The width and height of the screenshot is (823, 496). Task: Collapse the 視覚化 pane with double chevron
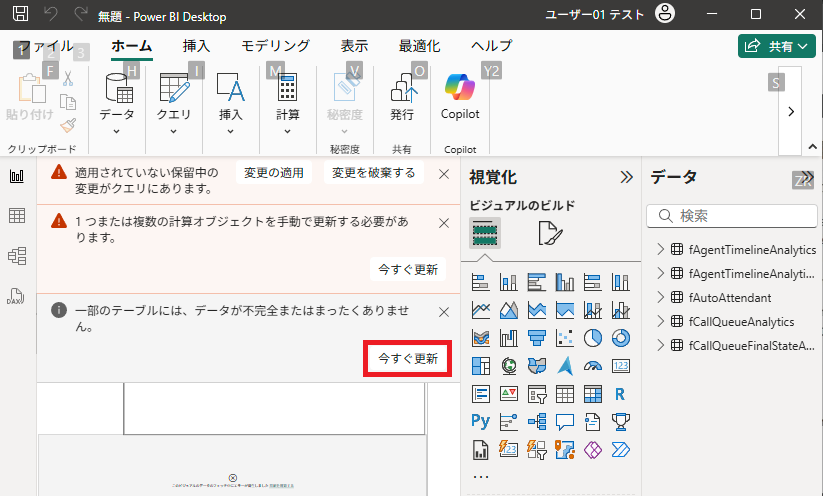coord(626,177)
